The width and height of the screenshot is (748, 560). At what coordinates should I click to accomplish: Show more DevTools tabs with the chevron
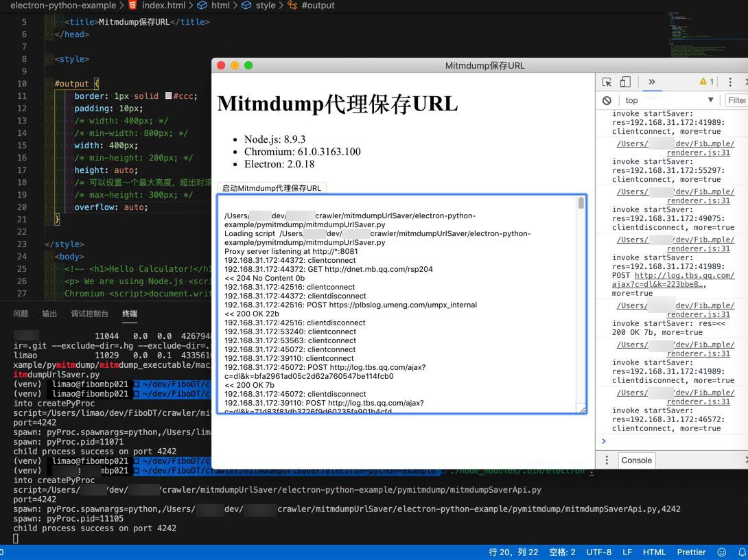pyautogui.click(x=652, y=82)
